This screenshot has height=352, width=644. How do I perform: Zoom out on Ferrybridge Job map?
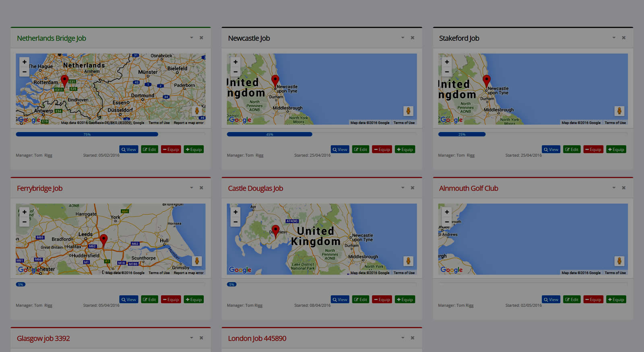[25, 222]
